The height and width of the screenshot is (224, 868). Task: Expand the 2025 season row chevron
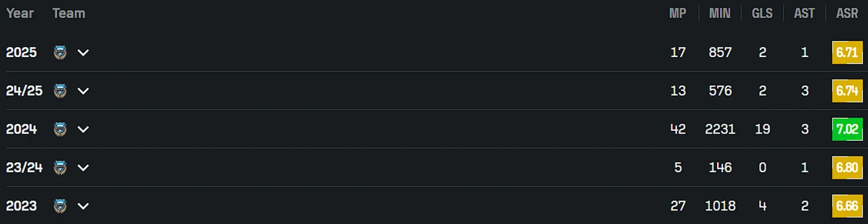click(x=83, y=52)
